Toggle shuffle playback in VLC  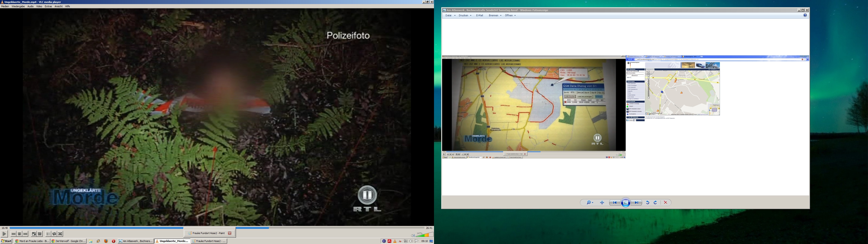(60, 234)
